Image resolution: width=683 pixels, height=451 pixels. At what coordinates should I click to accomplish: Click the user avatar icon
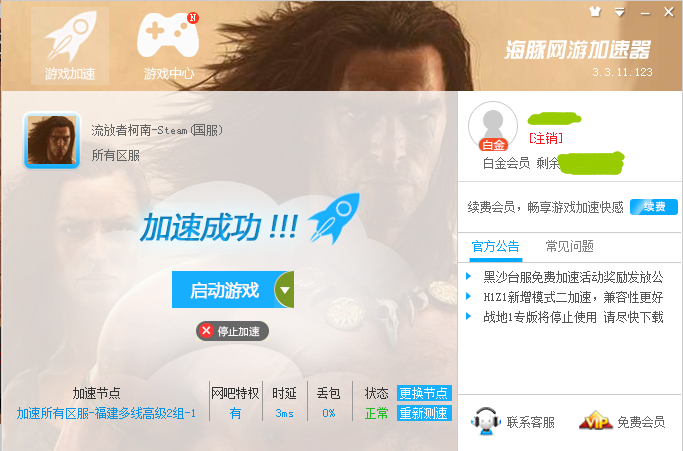(493, 126)
